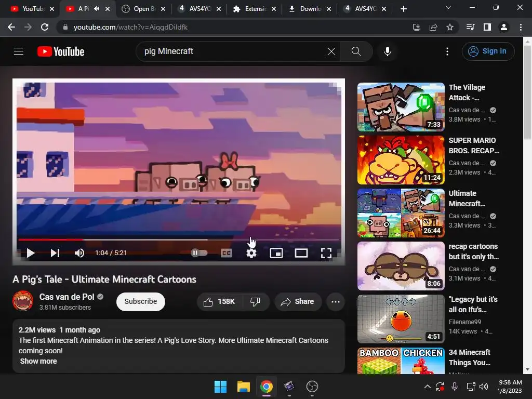Switch to the first AVS4YO tab

tap(198, 9)
